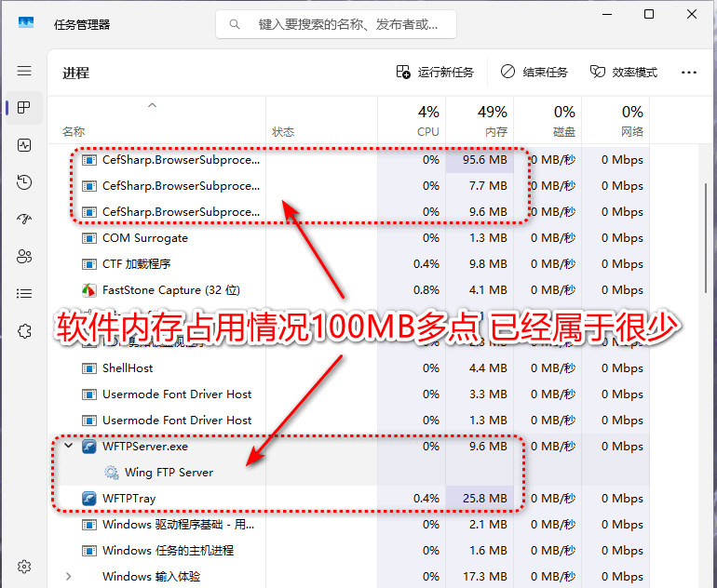This screenshot has height=588, width=717.
Task: Click the 结束任务 circle-slash icon
Action: (x=507, y=72)
